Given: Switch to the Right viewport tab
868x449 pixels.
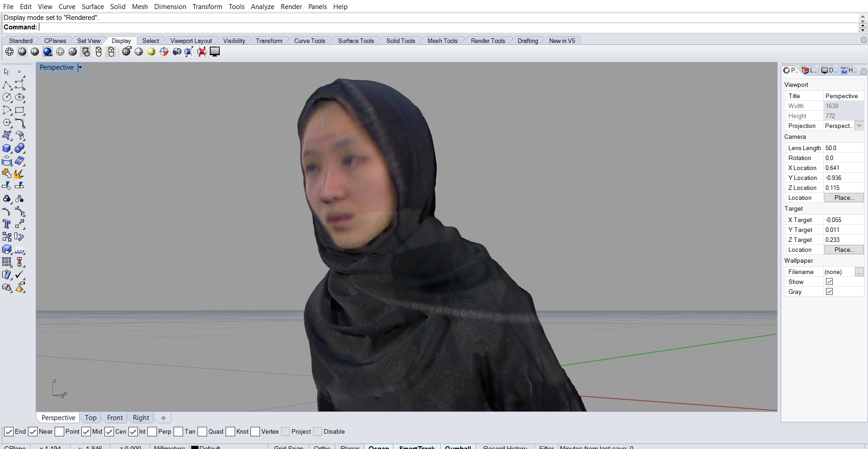Looking at the screenshot, I should pos(141,418).
